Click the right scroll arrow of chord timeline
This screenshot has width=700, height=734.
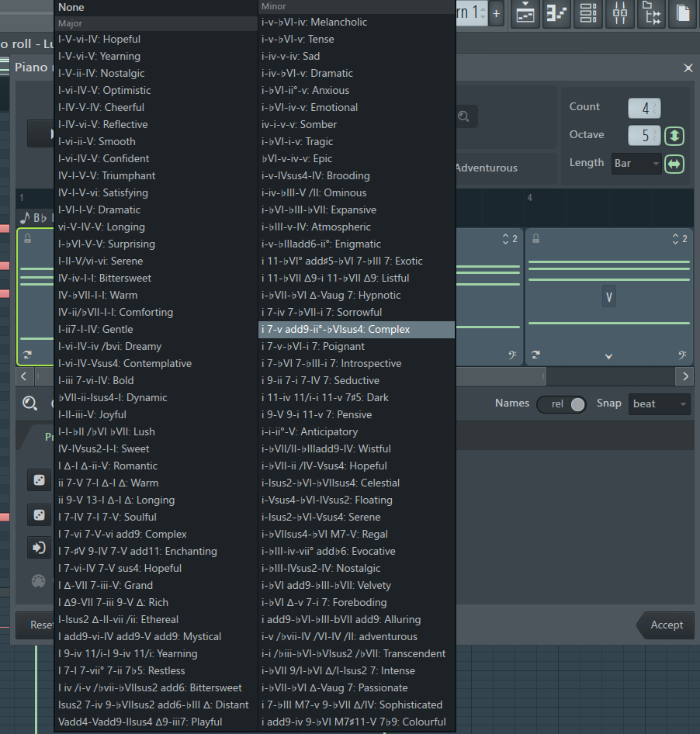pos(684,376)
